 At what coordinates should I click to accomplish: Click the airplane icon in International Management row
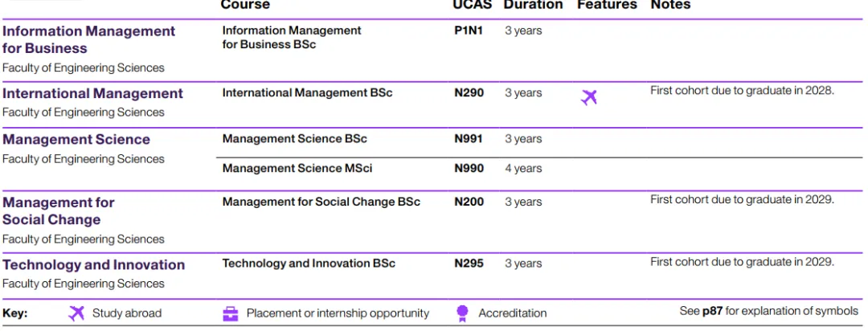(589, 98)
